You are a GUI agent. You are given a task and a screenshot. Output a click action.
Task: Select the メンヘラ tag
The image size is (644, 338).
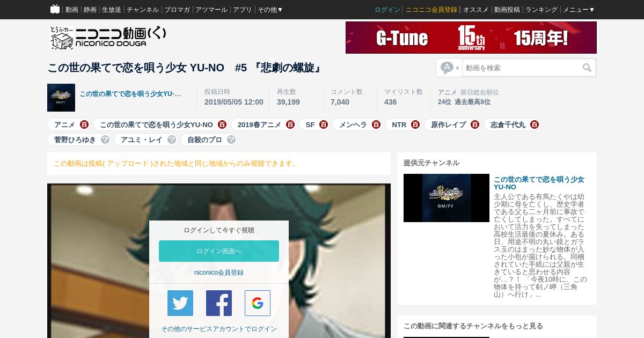[353, 124]
